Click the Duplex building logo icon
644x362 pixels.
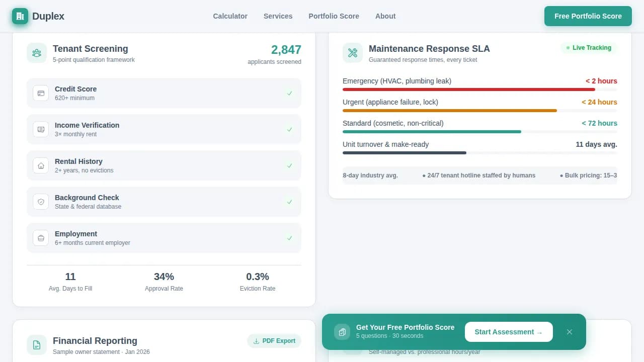pos(20,16)
